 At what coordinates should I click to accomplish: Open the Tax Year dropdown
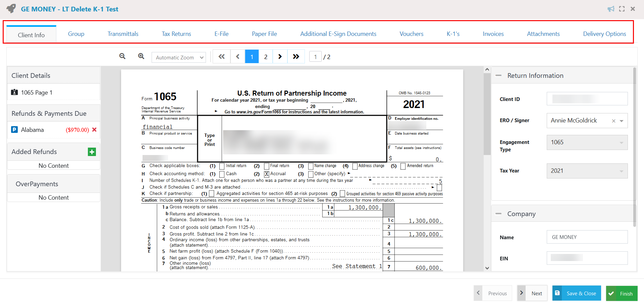[x=622, y=171]
